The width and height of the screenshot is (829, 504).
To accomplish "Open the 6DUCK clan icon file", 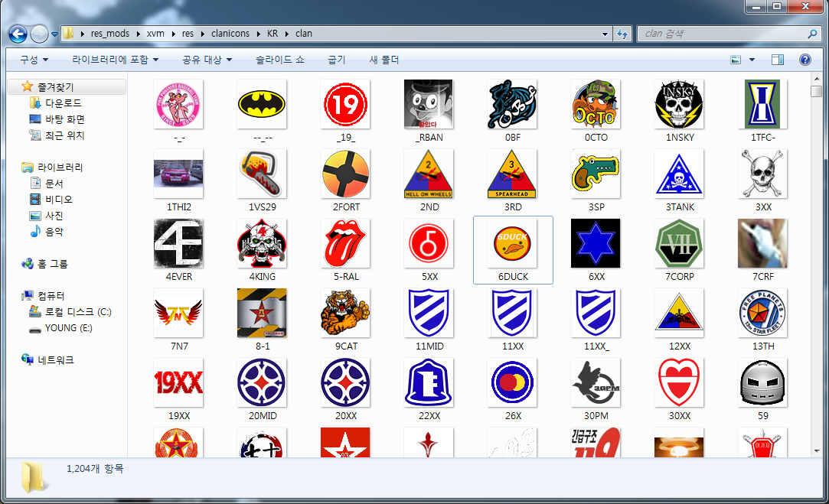I will [513, 250].
